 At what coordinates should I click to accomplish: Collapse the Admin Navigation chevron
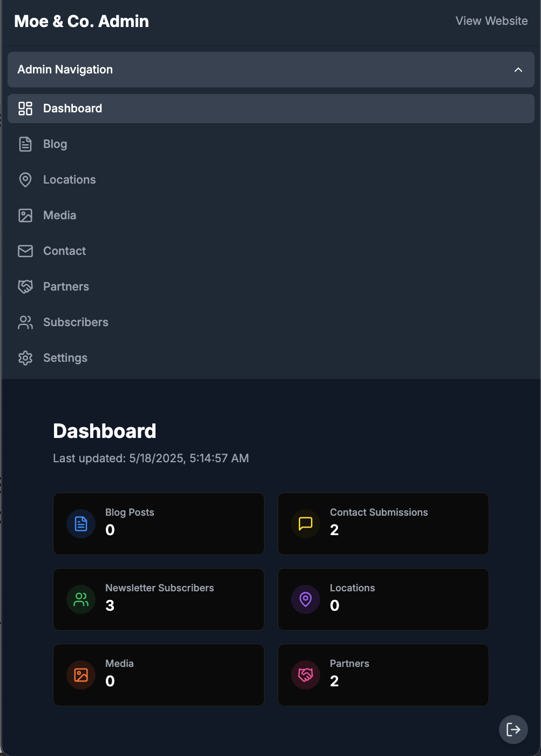[518, 70]
